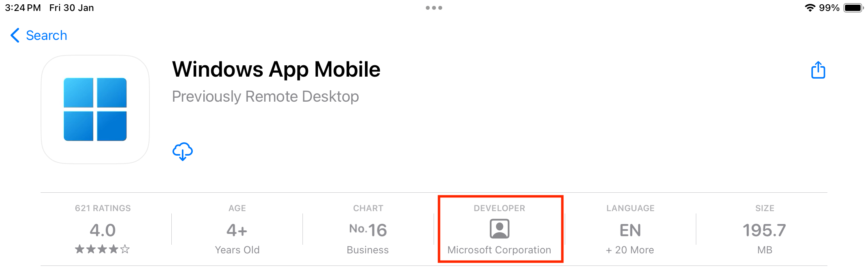
Task: Tap the four-star rating row
Action: (102, 249)
